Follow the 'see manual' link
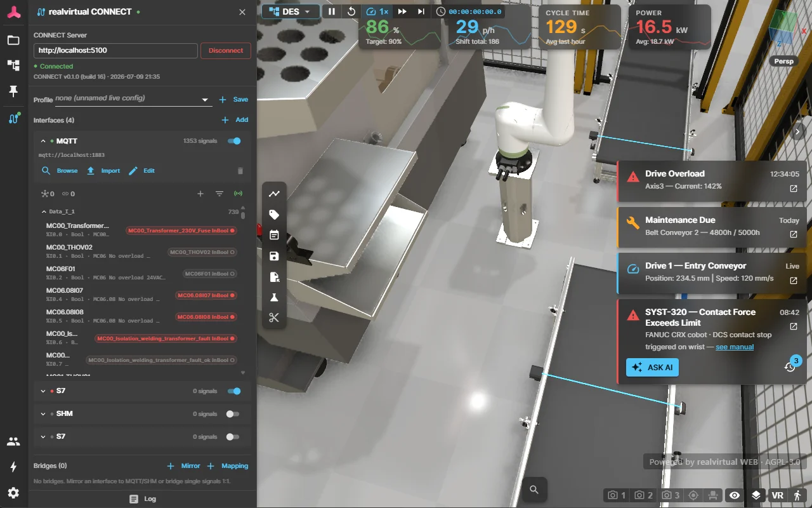Image resolution: width=812 pixels, height=508 pixels. click(x=735, y=347)
